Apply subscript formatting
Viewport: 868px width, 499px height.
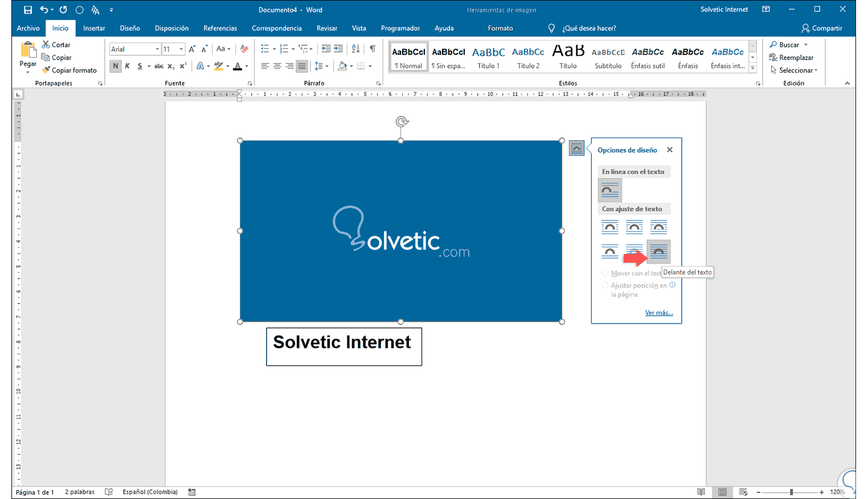click(171, 66)
